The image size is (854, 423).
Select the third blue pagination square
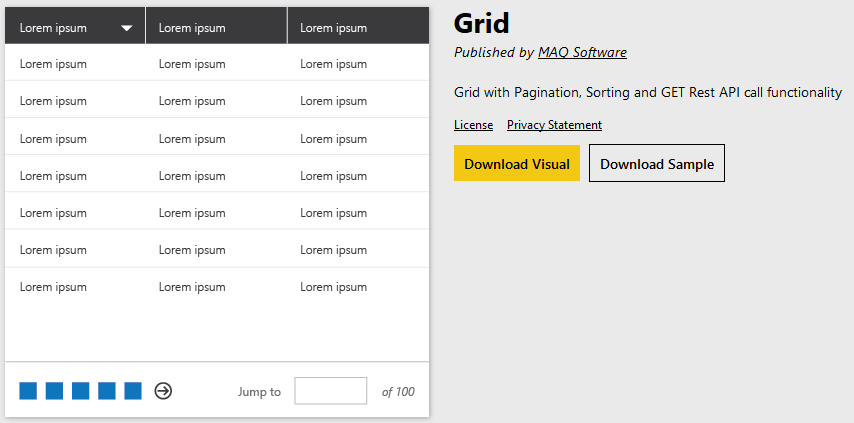click(81, 391)
